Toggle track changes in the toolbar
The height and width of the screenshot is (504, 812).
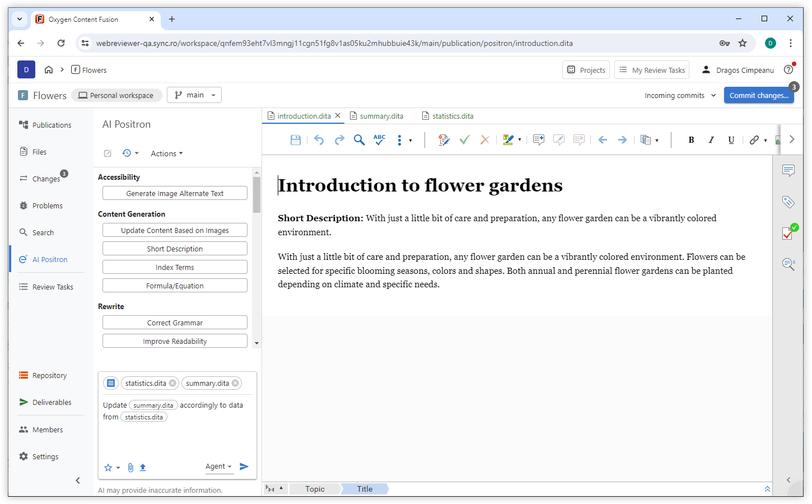point(444,140)
